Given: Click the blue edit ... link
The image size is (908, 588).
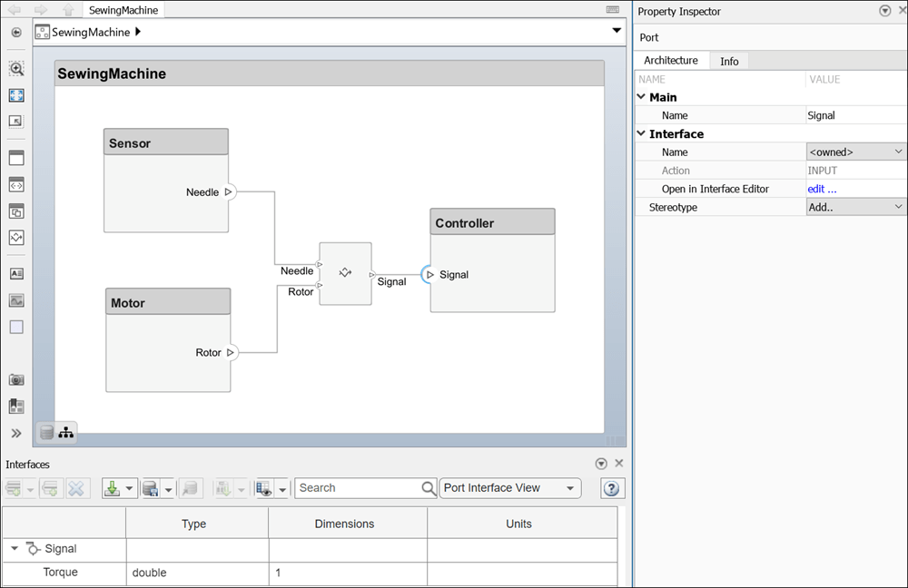Looking at the screenshot, I should pos(822,189).
